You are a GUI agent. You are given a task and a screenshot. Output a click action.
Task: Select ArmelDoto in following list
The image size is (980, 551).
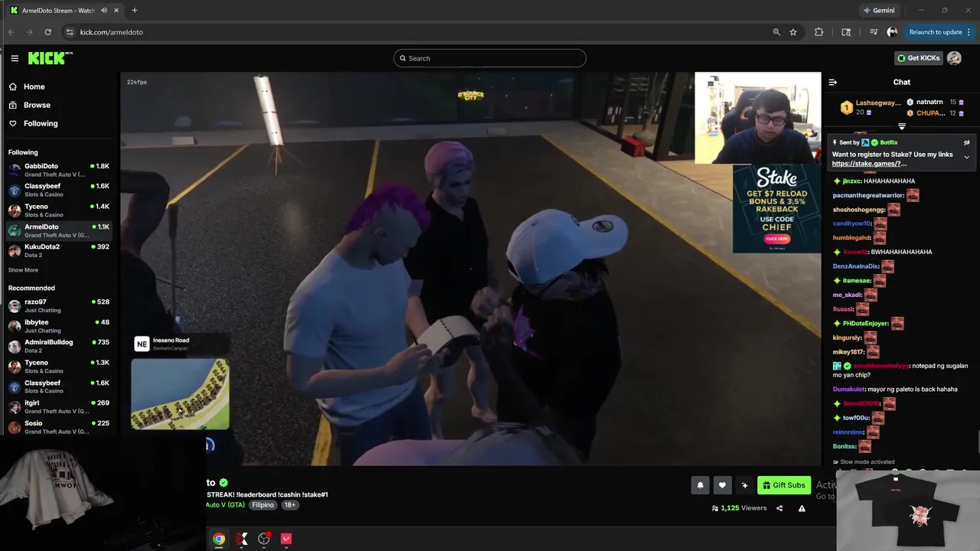pos(59,230)
